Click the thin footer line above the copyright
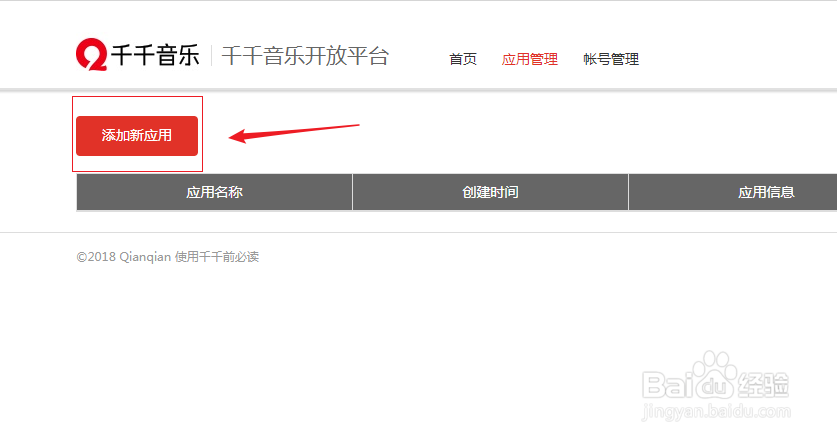 tap(418, 232)
